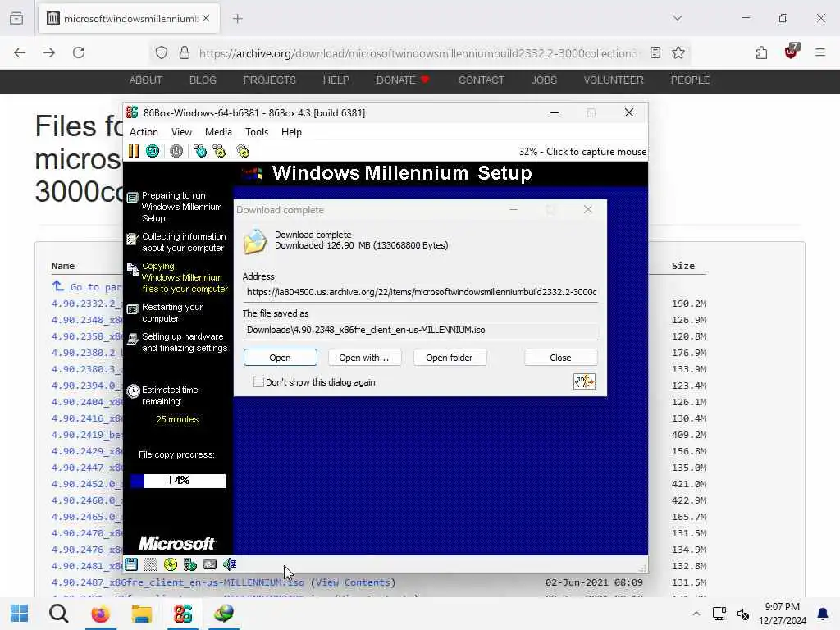Click "32% - Click to capture mouse" text
840x630 pixels.
(x=582, y=152)
